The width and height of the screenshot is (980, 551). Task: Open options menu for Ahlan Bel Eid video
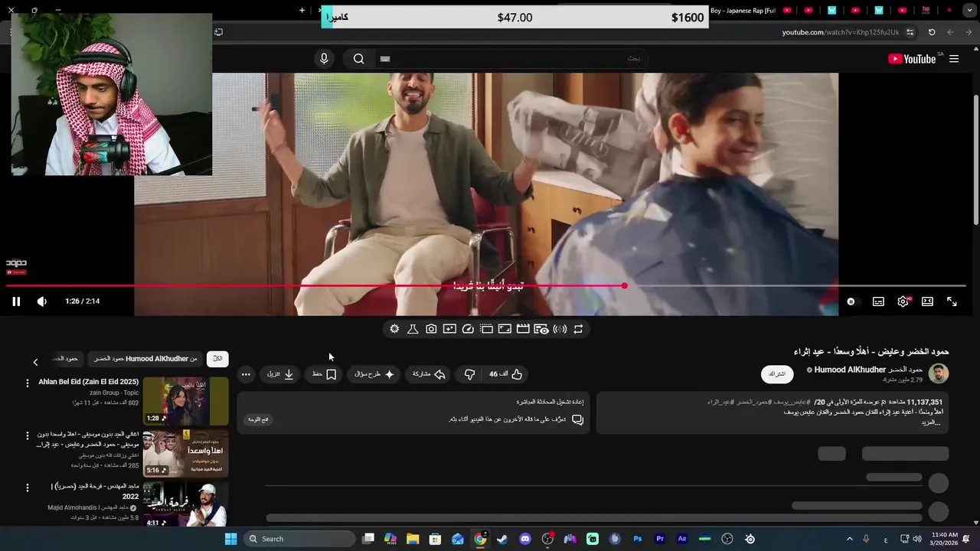point(28,383)
